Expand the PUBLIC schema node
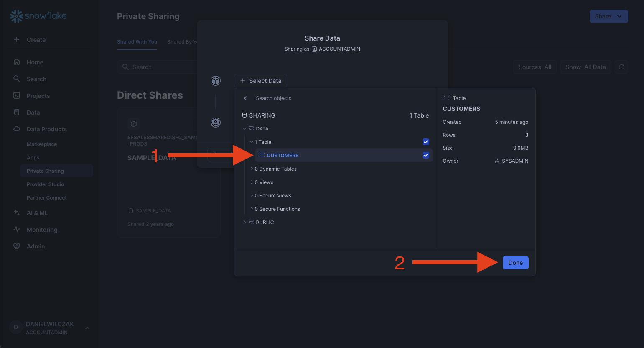 click(244, 222)
